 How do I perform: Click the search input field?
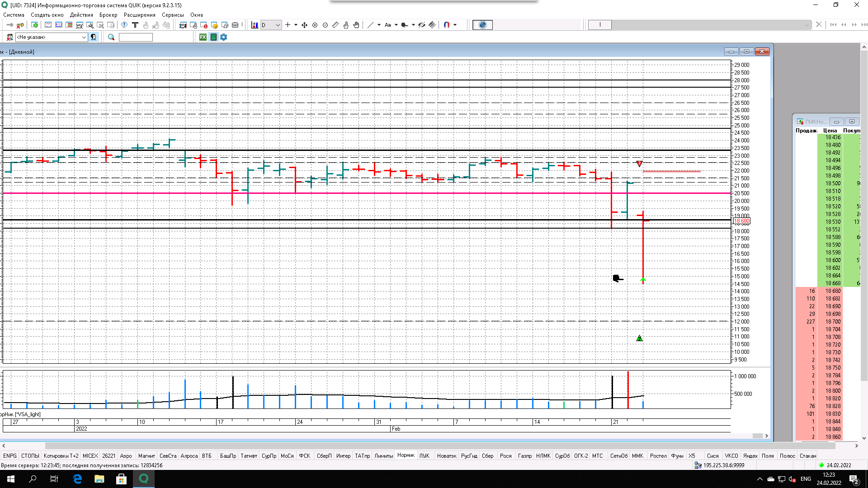[x=136, y=38]
